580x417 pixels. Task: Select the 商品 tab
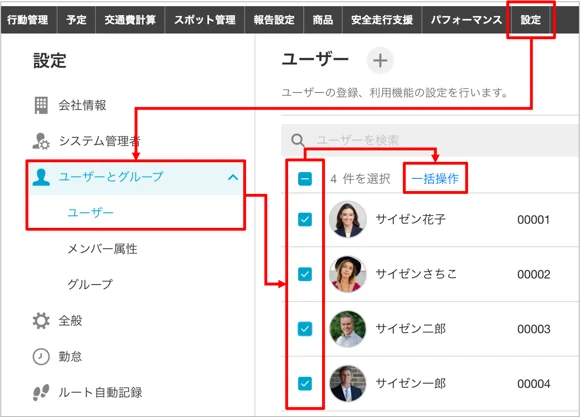tap(323, 20)
